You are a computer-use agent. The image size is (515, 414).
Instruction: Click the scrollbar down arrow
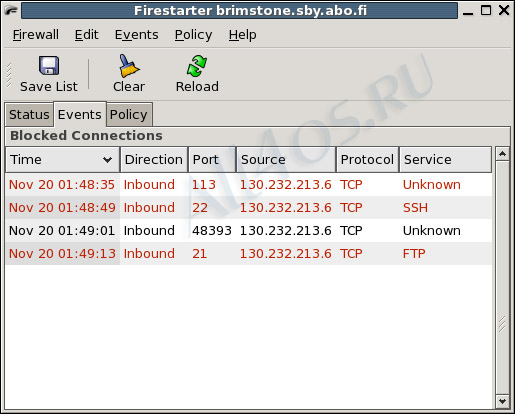[x=502, y=401]
